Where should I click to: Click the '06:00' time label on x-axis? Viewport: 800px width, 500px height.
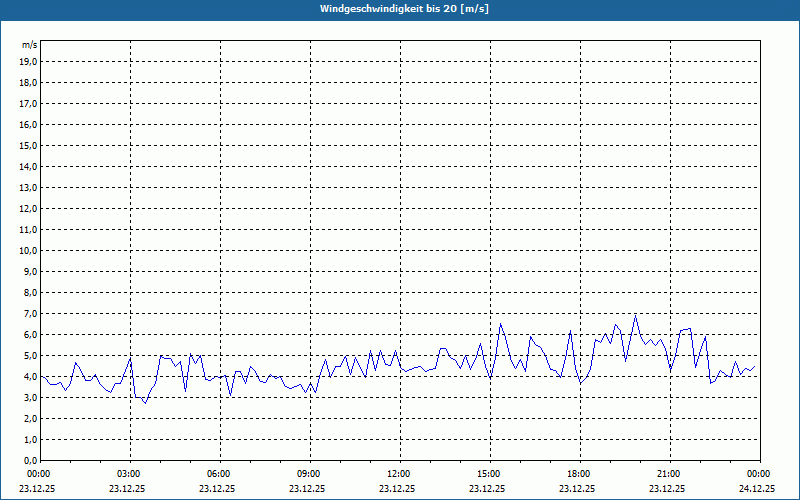coord(220,474)
